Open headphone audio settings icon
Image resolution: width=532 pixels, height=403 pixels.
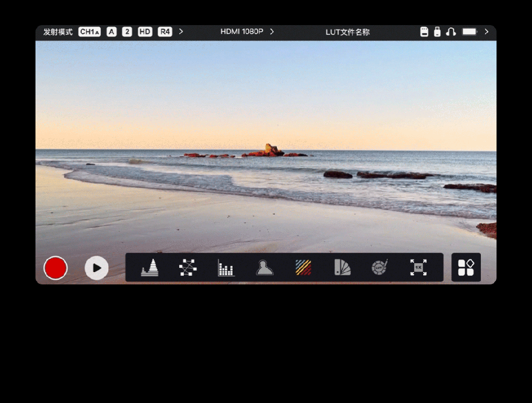[x=451, y=32]
